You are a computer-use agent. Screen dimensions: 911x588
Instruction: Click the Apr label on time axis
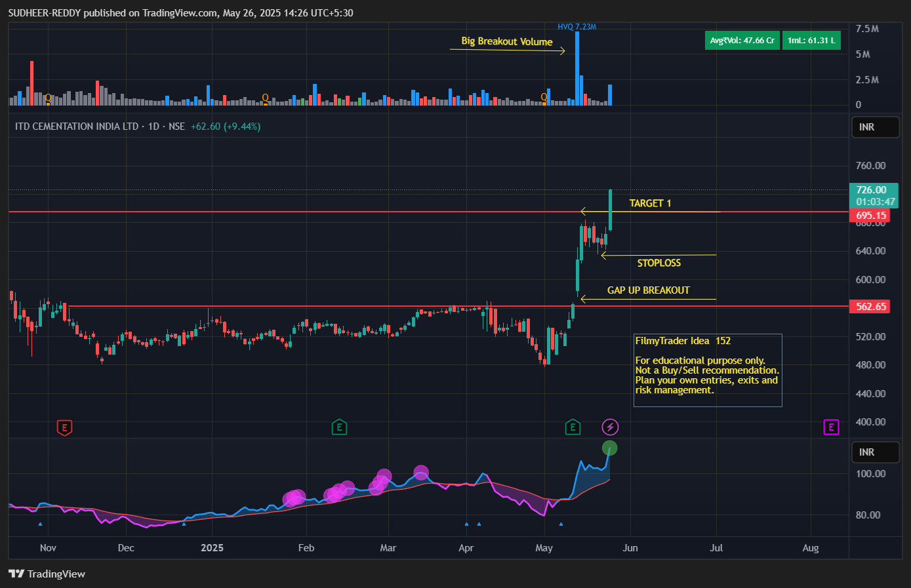[466, 548]
